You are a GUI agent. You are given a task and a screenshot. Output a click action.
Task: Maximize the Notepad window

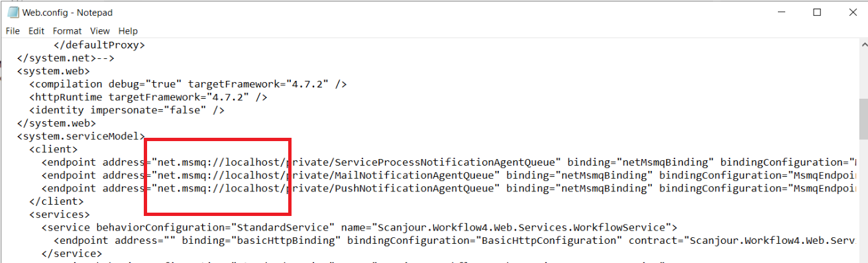(x=817, y=12)
